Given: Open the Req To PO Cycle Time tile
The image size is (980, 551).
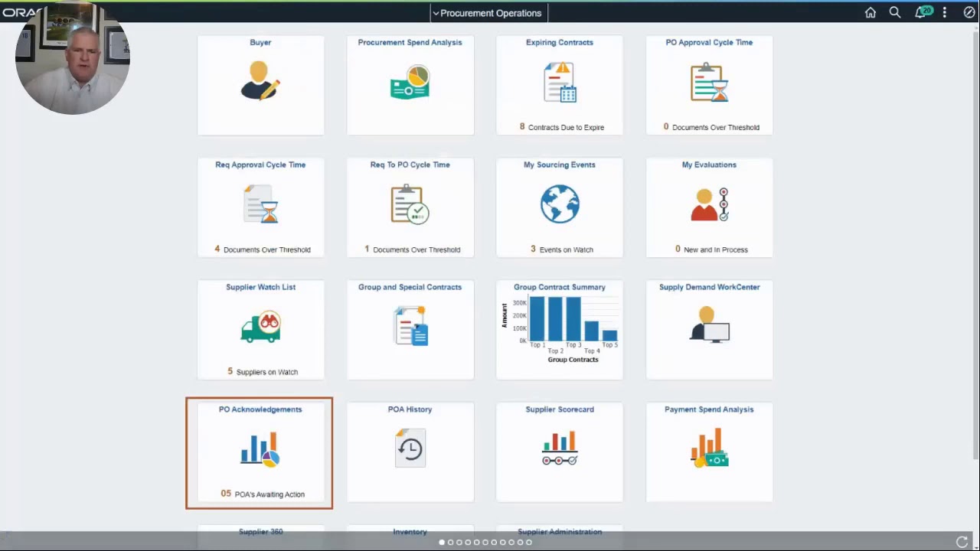Looking at the screenshot, I should click(x=410, y=207).
